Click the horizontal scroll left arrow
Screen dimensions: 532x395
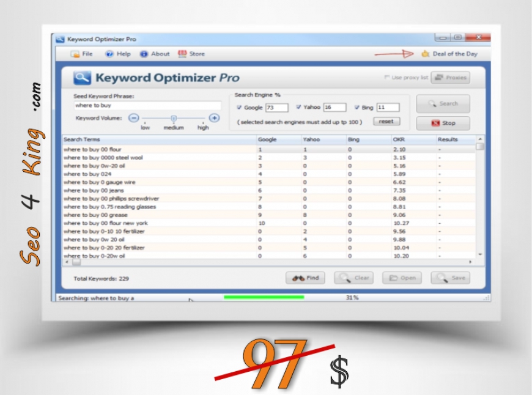click(67, 262)
